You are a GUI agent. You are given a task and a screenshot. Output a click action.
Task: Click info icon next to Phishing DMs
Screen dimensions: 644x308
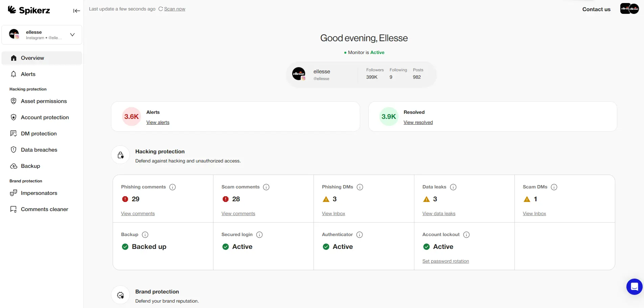360,187
